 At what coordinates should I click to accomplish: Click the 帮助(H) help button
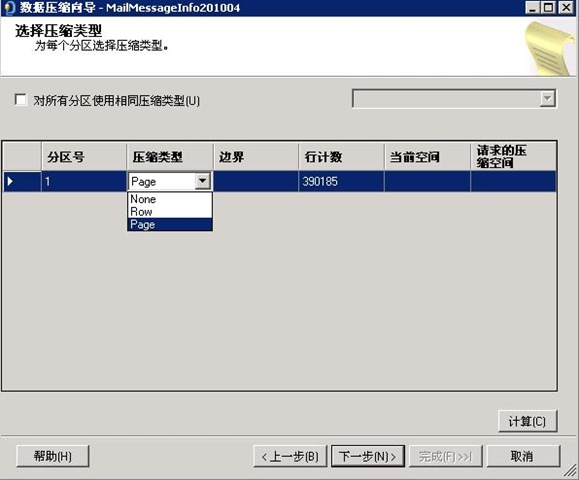(53, 456)
